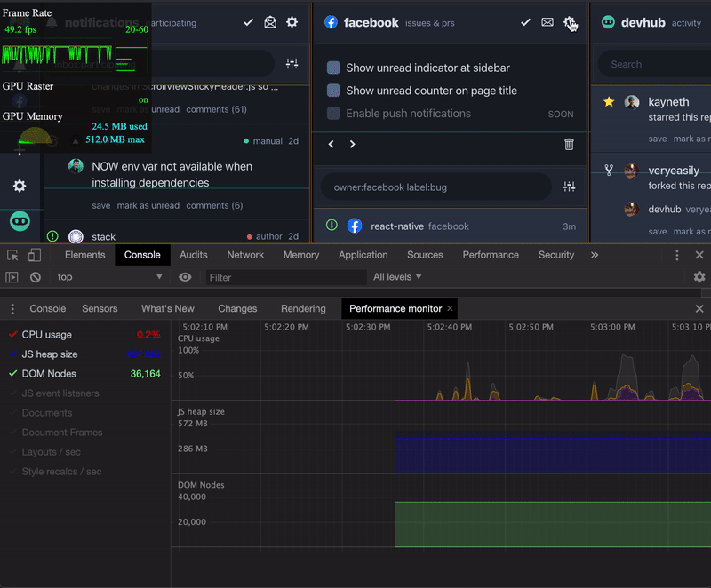Click DevHub green avatar in sidebar
711x588 pixels.
[x=20, y=221]
